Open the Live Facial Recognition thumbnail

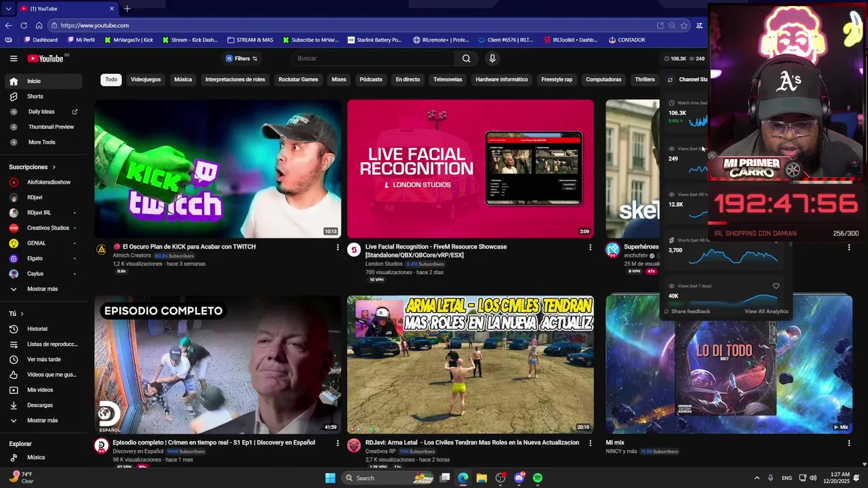[x=470, y=169]
